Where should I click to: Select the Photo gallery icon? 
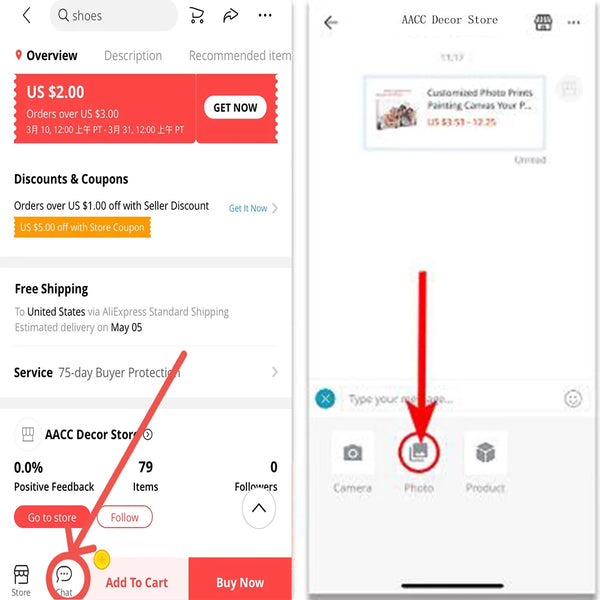[x=419, y=453]
